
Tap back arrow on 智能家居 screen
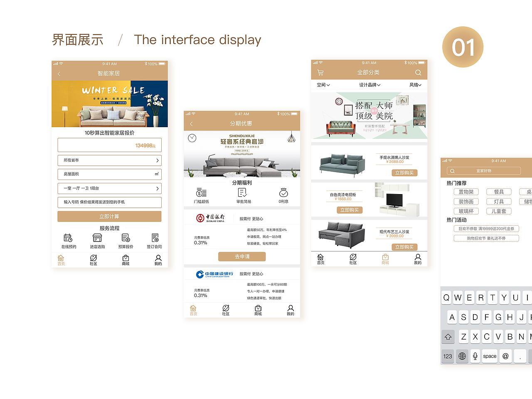59,74
